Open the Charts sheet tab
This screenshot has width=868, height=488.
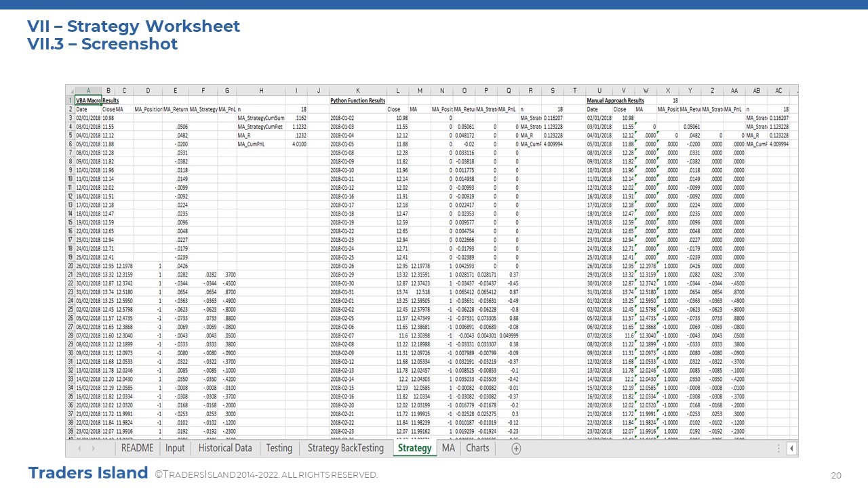(477, 448)
